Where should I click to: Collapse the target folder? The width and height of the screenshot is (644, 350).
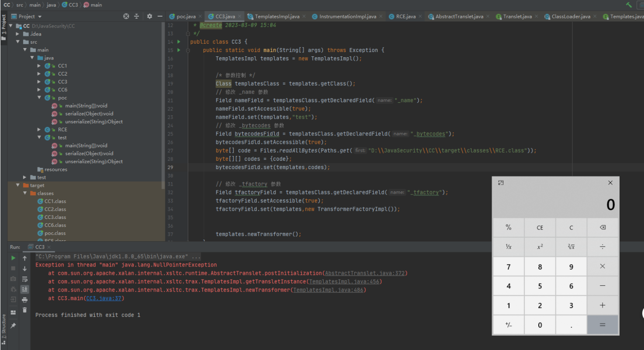(x=18, y=185)
